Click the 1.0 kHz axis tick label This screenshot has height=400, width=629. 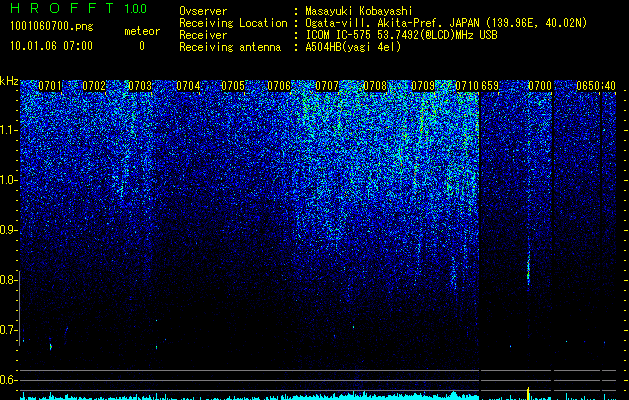click(x=8, y=180)
